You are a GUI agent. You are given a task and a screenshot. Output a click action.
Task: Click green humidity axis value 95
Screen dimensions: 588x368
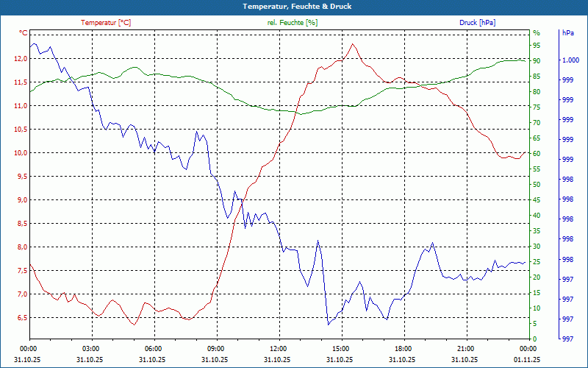click(x=537, y=46)
